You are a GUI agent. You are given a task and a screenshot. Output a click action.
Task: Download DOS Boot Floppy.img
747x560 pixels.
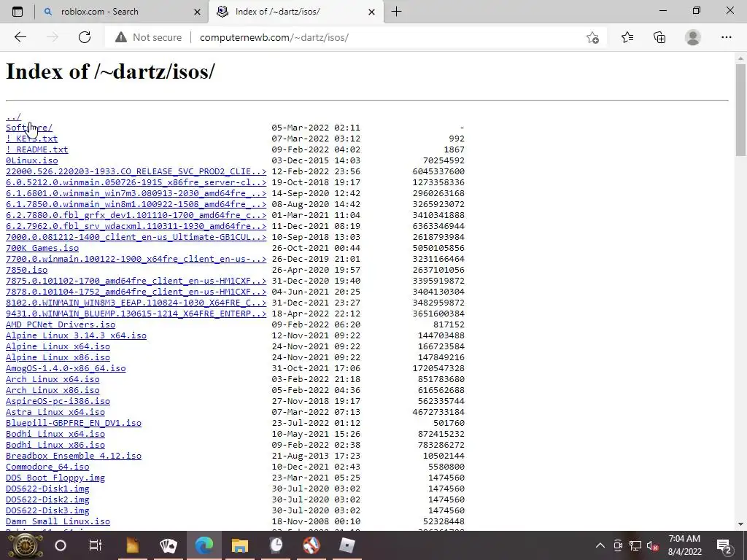[x=55, y=478]
